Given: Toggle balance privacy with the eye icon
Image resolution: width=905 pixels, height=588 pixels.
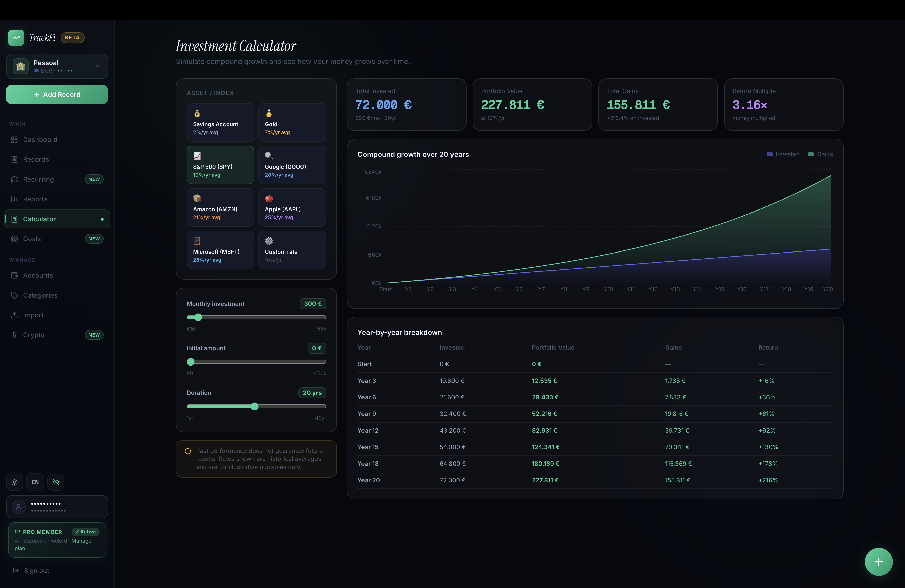Looking at the screenshot, I should pos(56,482).
